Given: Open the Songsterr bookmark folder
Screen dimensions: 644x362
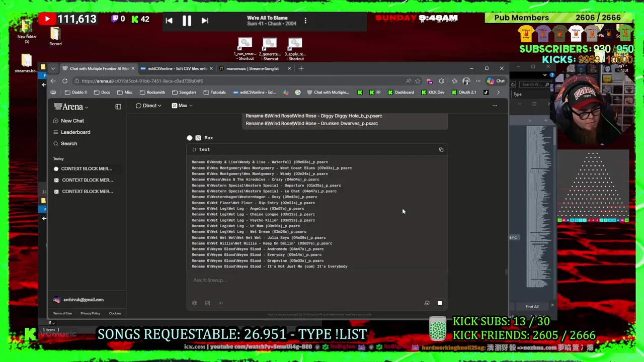Looking at the screenshot, I should [184, 93].
